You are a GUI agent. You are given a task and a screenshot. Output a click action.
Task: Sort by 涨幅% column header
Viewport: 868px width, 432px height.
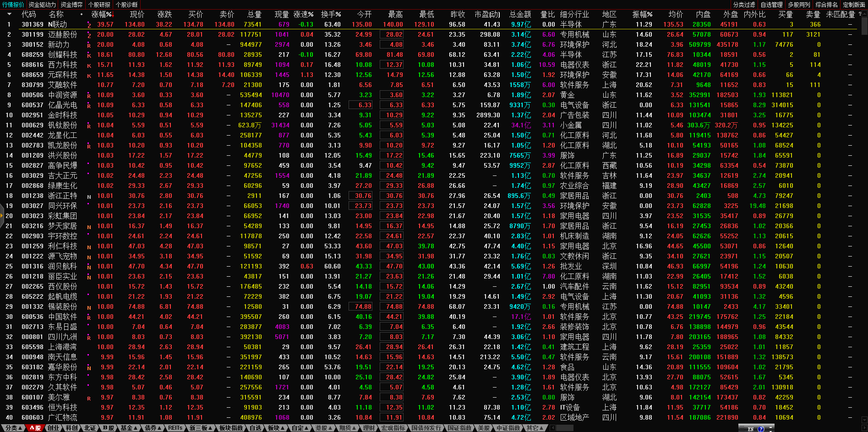click(x=101, y=15)
